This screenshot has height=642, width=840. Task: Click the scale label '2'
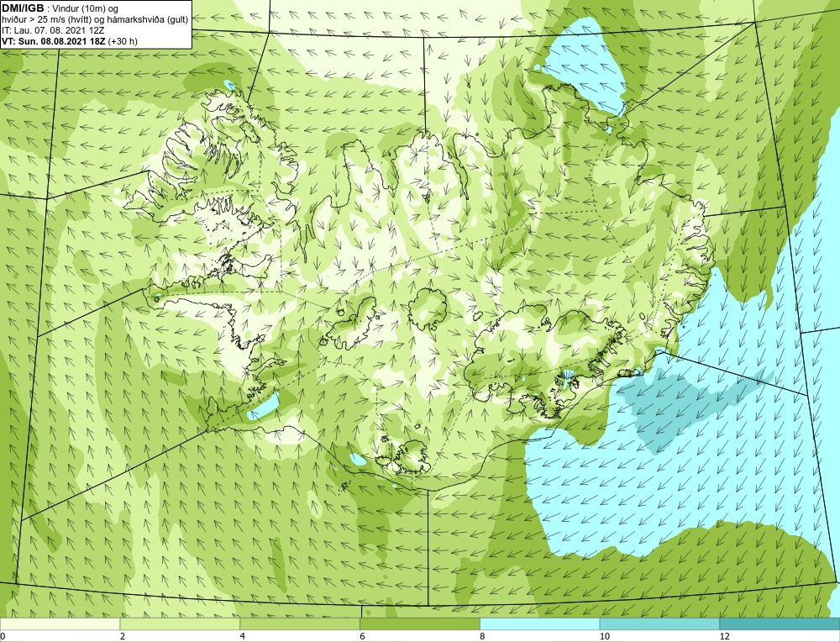click(123, 636)
